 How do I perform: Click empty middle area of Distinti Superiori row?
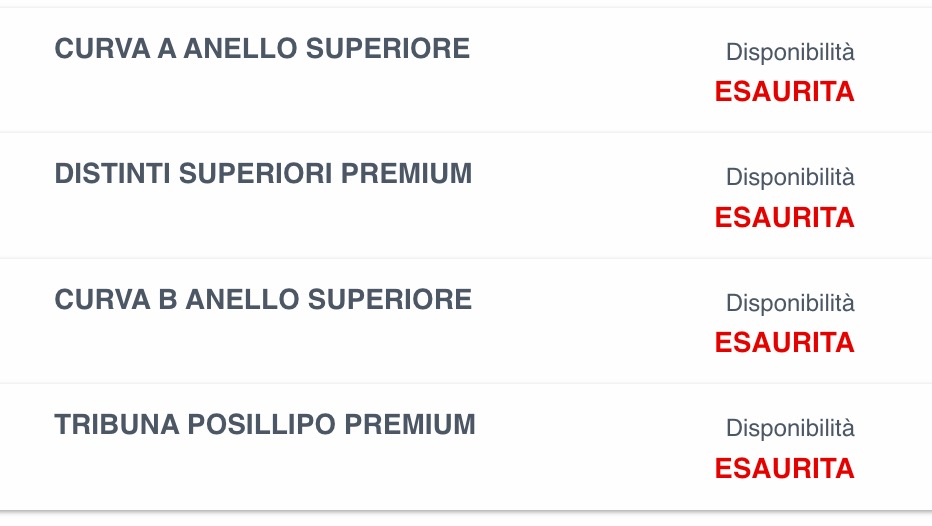[590, 195]
